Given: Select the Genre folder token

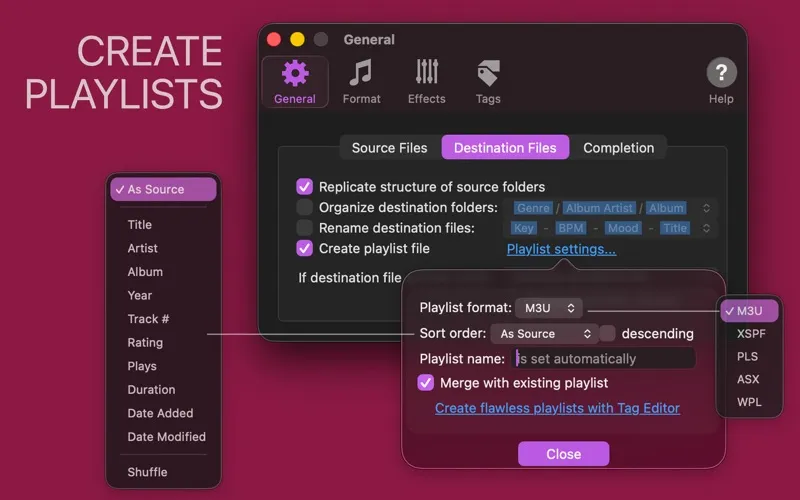Looking at the screenshot, I should pyautogui.click(x=533, y=208).
